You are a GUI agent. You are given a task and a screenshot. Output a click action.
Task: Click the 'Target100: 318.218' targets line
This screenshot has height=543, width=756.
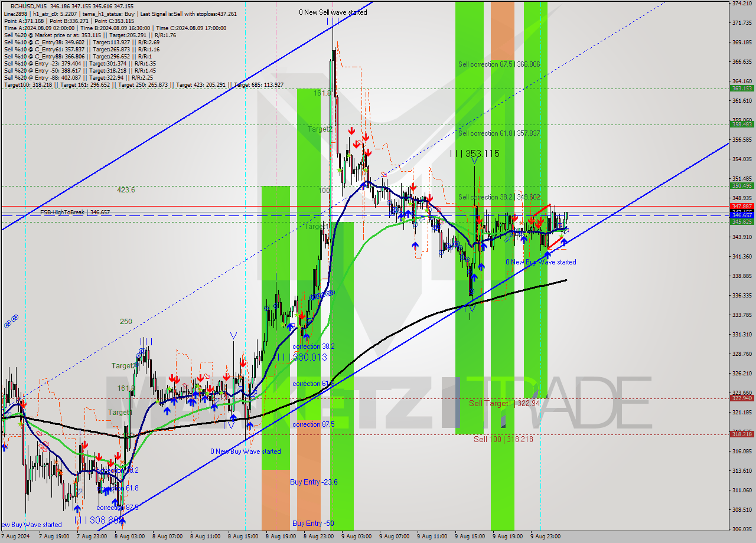pos(144,84)
